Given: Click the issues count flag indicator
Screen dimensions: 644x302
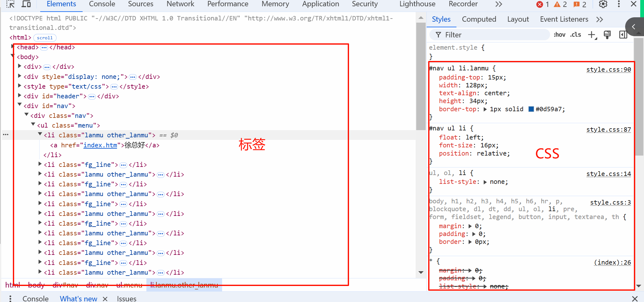Looking at the screenshot, I should tap(580, 4).
